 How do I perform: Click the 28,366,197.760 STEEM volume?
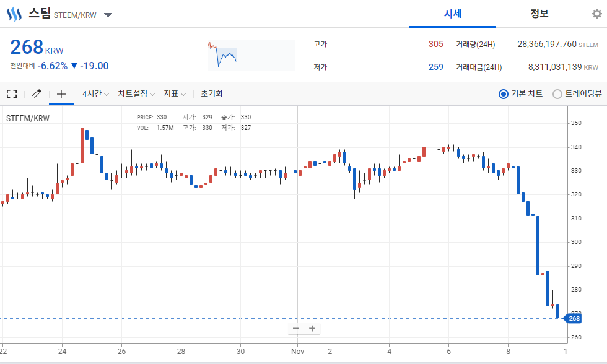point(557,44)
